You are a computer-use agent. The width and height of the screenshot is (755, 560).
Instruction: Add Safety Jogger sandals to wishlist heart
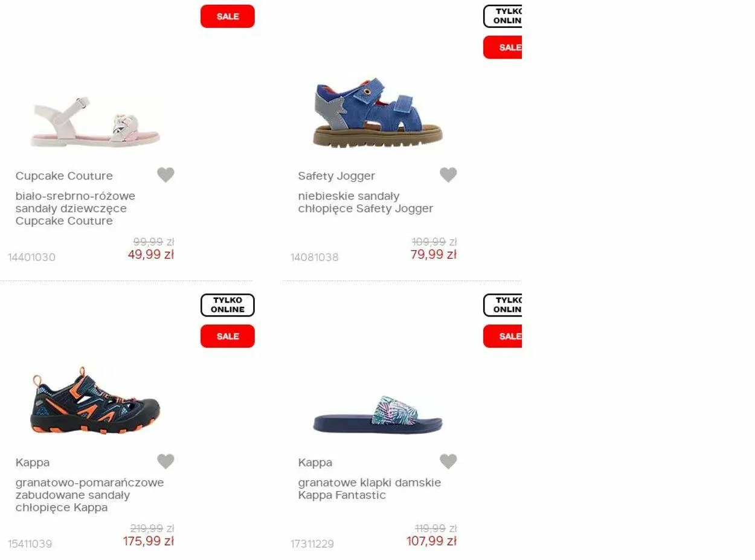click(448, 175)
